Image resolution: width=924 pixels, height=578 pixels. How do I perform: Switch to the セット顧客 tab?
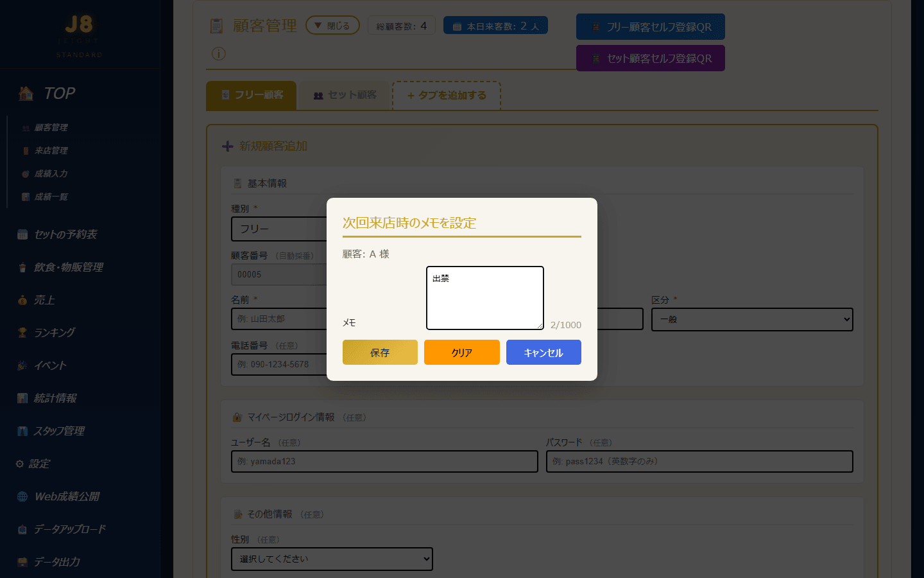pyautogui.click(x=345, y=95)
